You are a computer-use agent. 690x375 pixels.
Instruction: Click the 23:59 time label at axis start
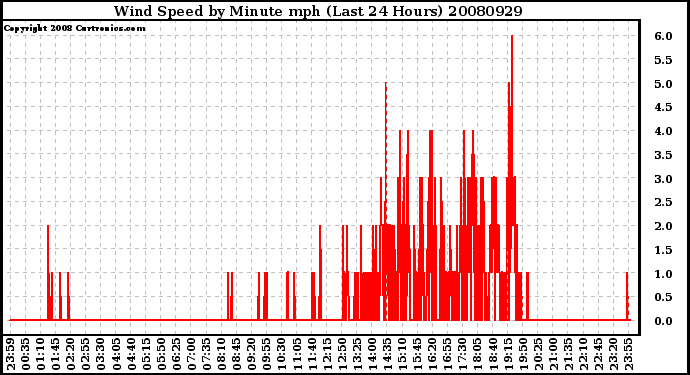pos(11,354)
